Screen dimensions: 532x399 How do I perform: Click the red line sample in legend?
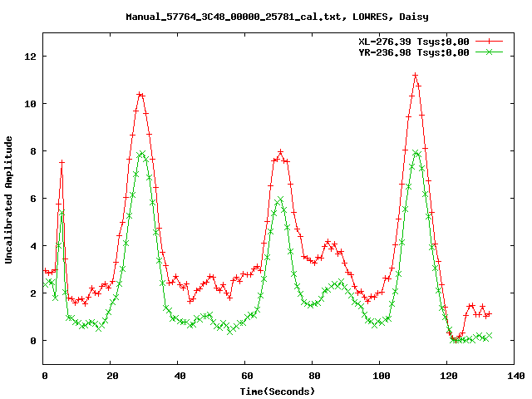[x=489, y=42]
